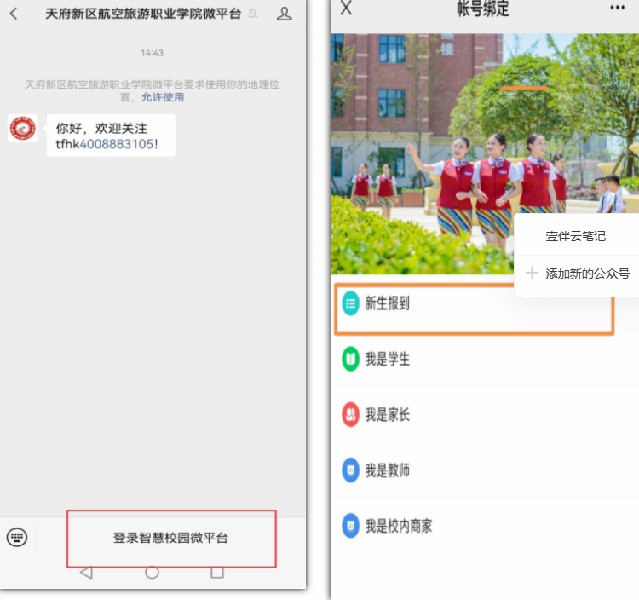This screenshot has width=639, height=600.
Task: Tap the Android back triangle button
Action: [86, 573]
